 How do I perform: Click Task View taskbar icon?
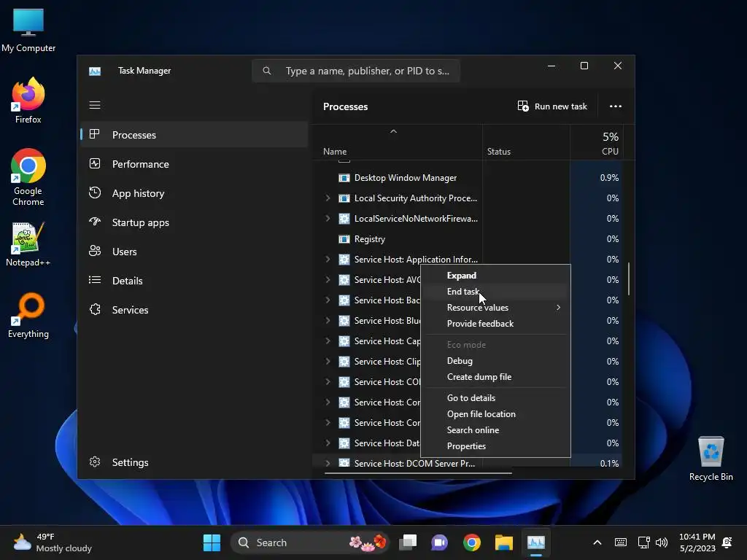tap(408, 542)
